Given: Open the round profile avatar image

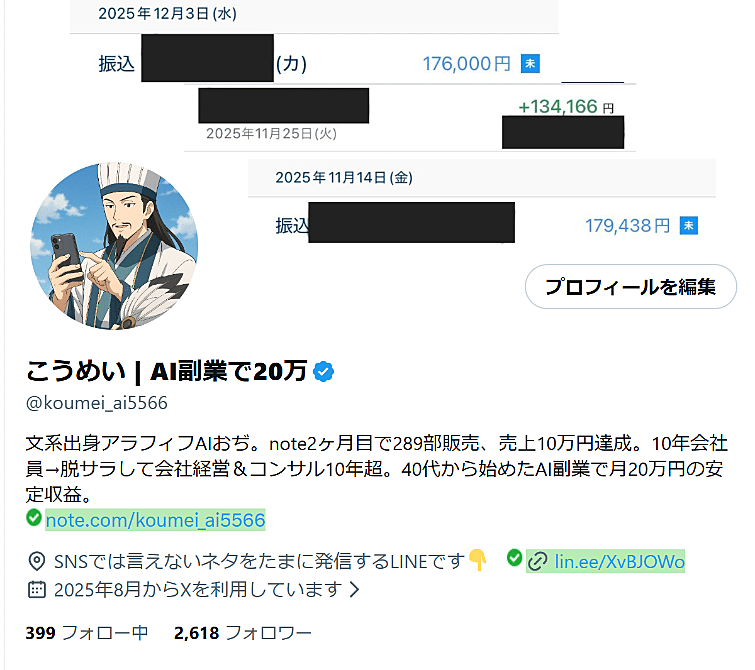Looking at the screenshot, I should (114, 246).
